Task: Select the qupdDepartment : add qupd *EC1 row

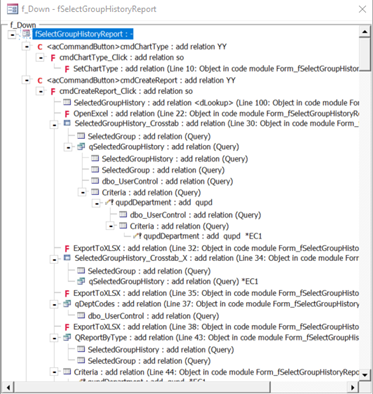Action: [x=203, y=236]
